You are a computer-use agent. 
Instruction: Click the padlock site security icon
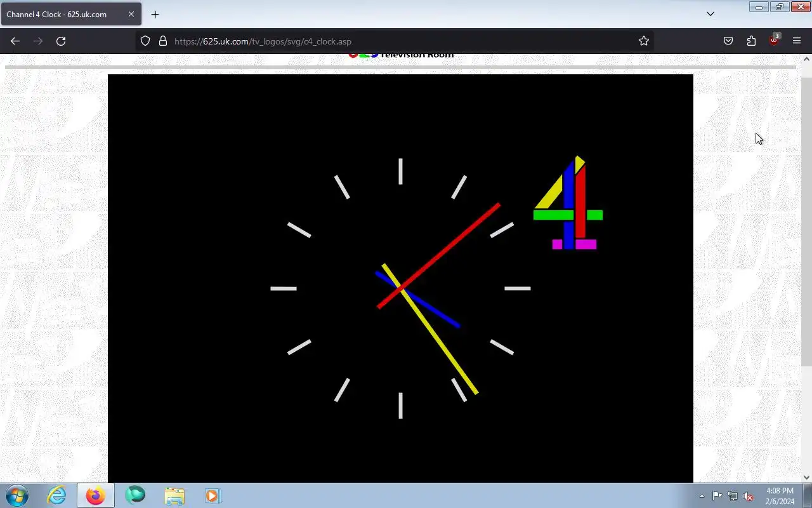163,41
